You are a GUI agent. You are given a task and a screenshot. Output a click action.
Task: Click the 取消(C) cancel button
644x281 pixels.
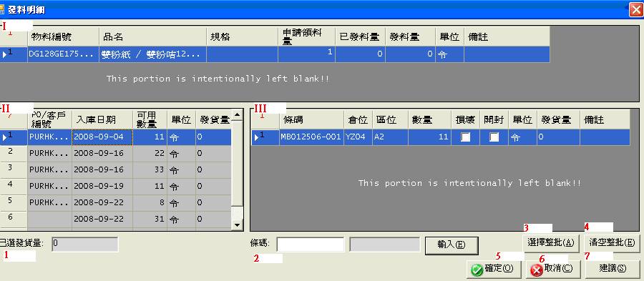(554, 269)
